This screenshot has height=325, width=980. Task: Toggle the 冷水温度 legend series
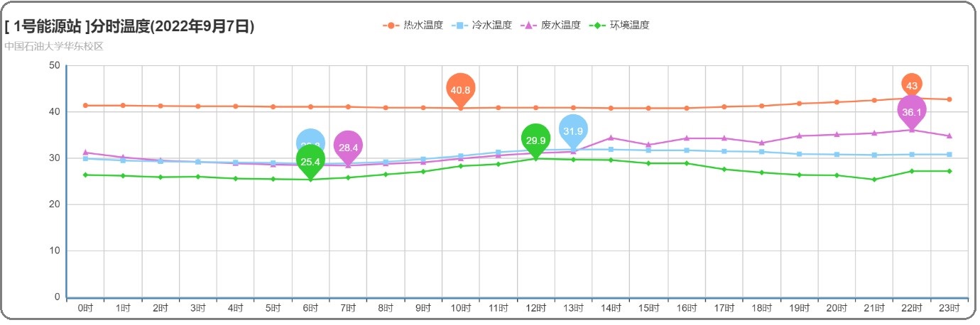481,25
